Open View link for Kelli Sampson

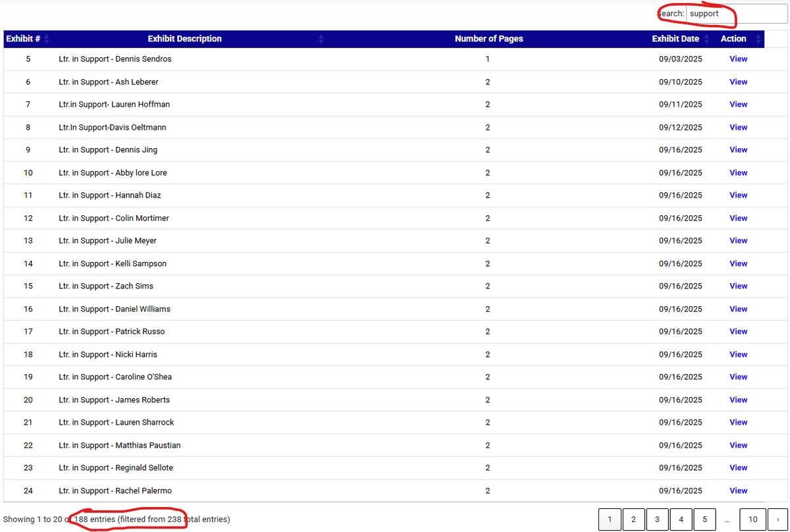[738, 263]
